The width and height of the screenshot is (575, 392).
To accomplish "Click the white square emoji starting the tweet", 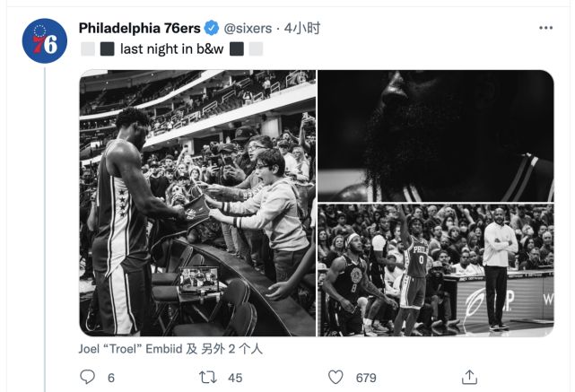I will click(87, 49).
